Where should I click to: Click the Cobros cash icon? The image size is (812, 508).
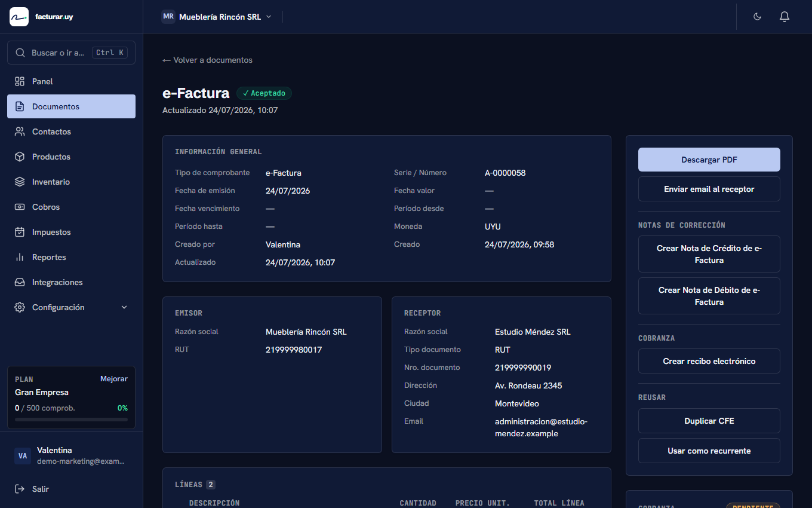pyautogui.click(x=20, y=207)
